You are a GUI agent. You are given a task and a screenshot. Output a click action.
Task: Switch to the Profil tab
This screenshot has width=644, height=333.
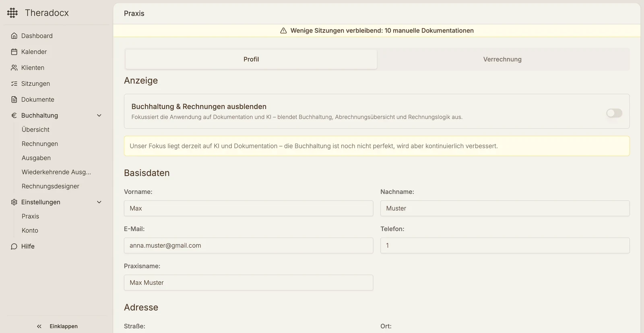[251, 59]
